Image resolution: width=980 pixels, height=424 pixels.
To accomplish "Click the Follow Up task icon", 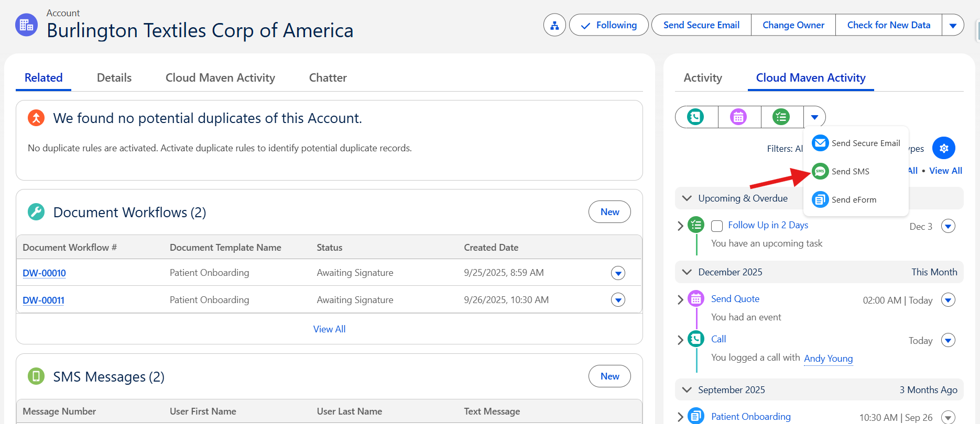I will pos(696,225).
